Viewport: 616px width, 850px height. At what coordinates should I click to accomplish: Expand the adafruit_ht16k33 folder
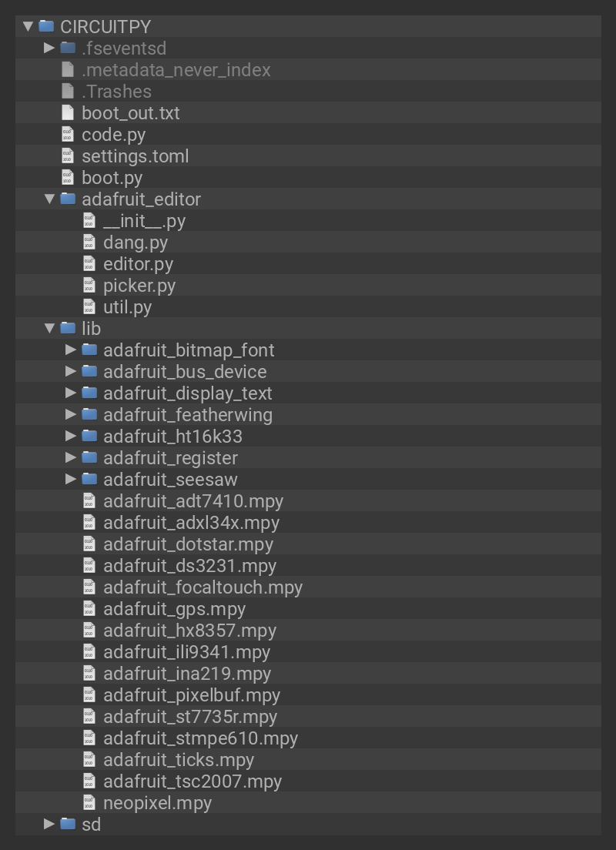71,436
